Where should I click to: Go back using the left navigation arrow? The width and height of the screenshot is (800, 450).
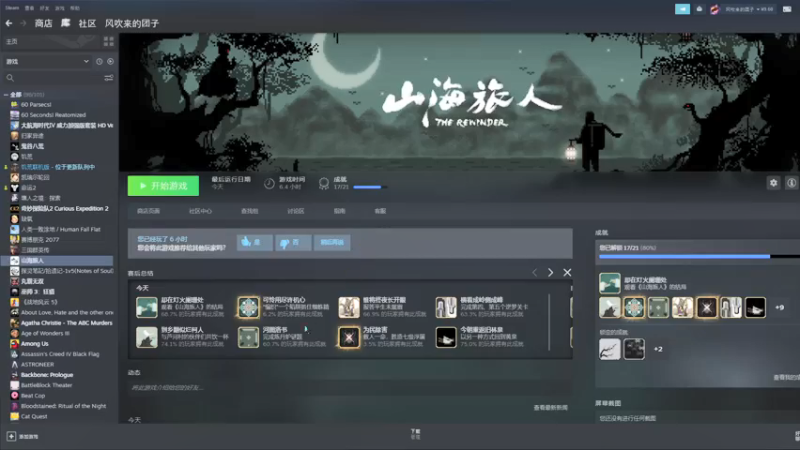pyautogui.click(x=9, y=23)
